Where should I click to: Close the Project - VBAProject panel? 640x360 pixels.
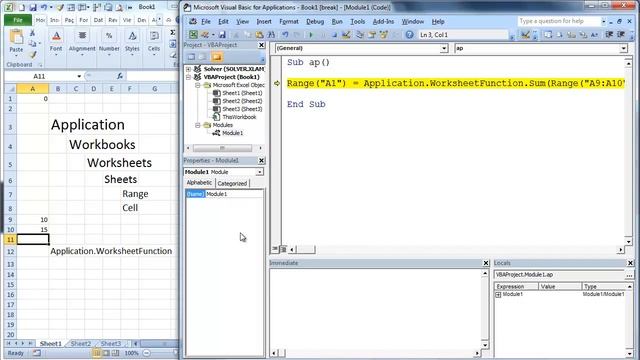(261, 45)
